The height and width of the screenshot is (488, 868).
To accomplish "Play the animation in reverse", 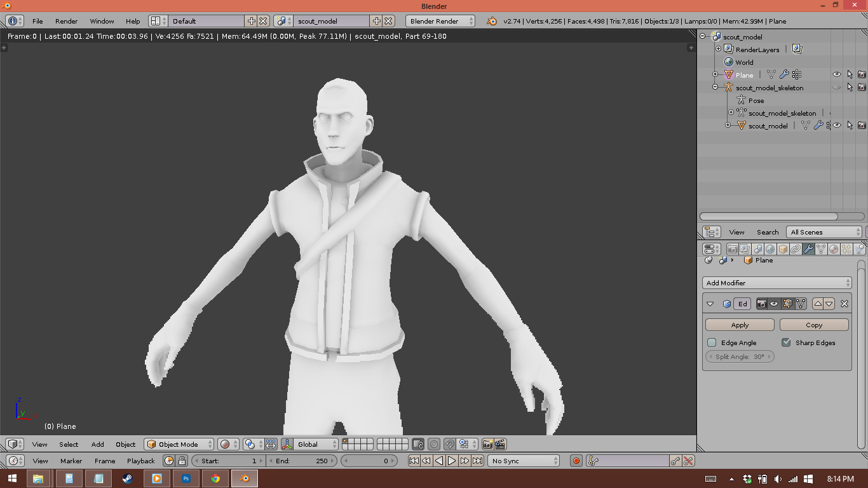I will (439, 461).
